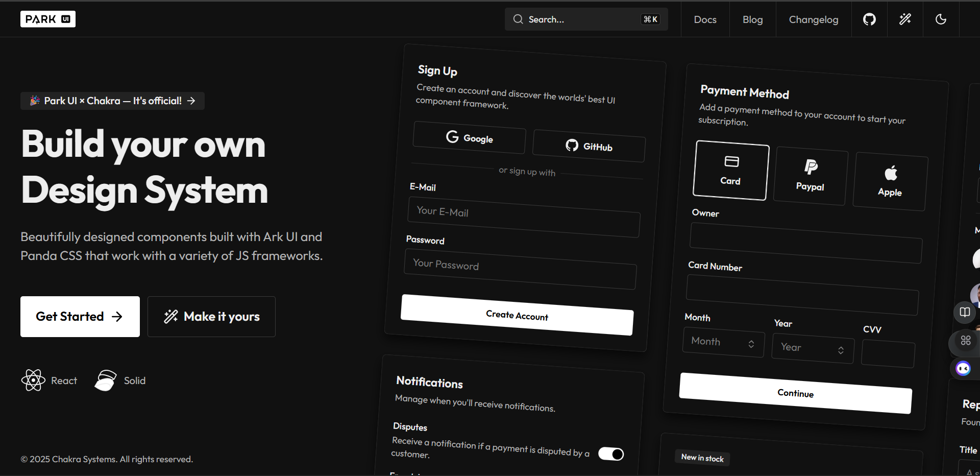The height and width of the screenshot is (476, 980).
Task: Click the "E-Mail" field label
Action: 423,187
